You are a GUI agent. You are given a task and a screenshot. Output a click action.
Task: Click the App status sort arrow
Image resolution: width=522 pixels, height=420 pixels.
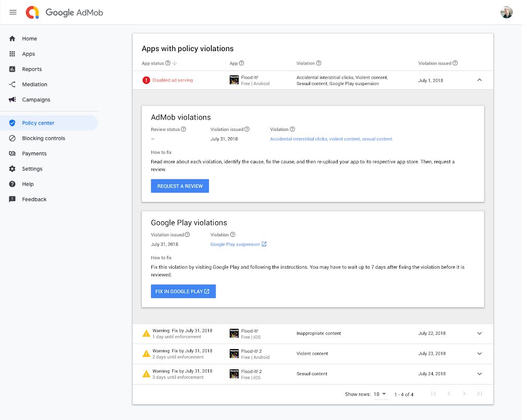[x=175, y=63]
